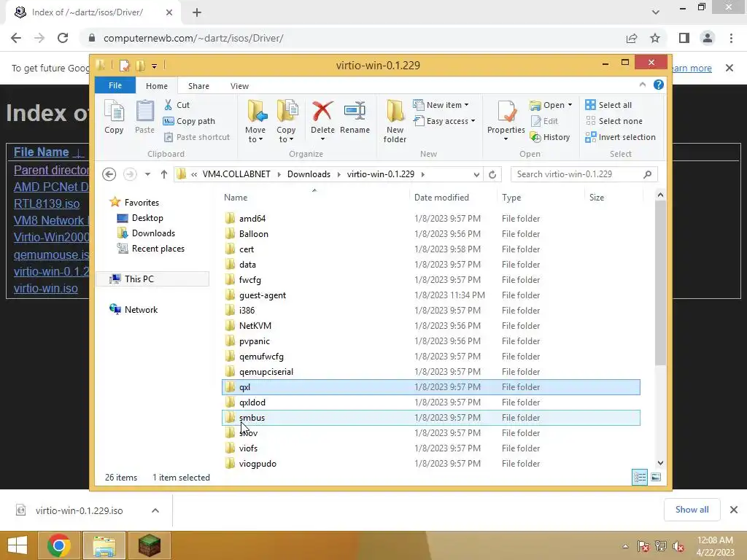Open the Copy to dropdown button
This screenshot has height=560, width=747.
286,122
